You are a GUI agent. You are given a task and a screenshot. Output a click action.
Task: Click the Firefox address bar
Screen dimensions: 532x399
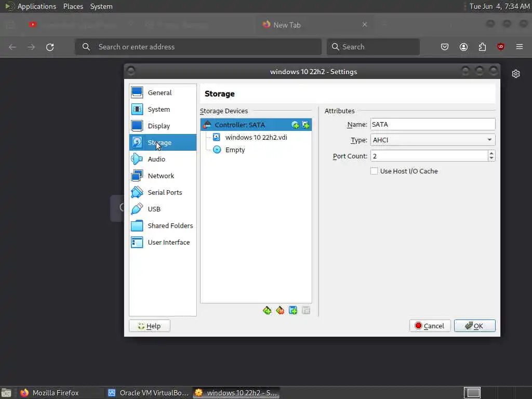198,47
